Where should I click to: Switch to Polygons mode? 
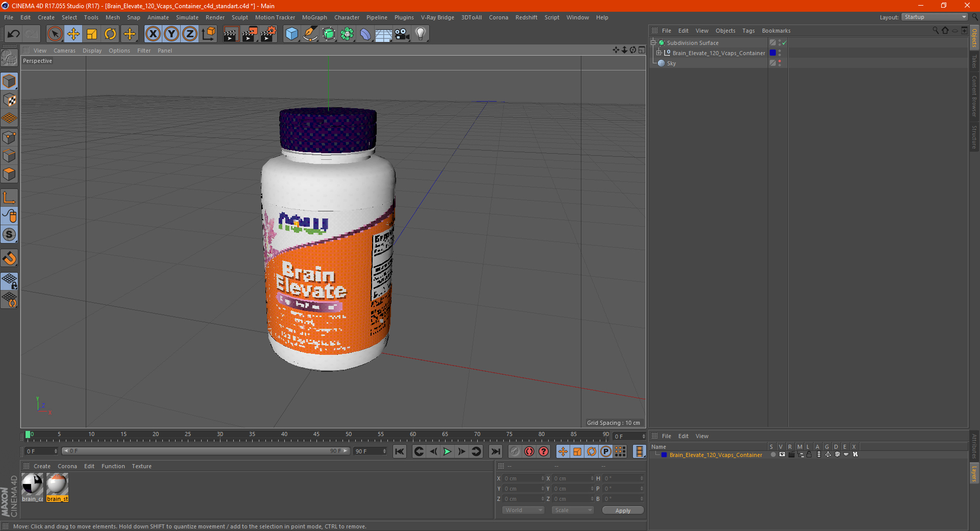coord(9,174)
